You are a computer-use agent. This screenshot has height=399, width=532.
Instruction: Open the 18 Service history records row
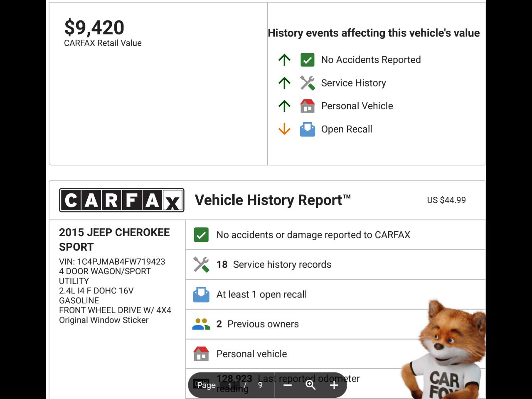[336, 265]
